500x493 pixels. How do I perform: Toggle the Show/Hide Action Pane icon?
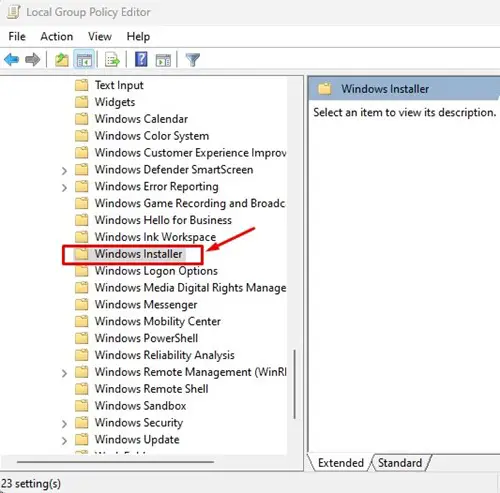pos(163,60)
